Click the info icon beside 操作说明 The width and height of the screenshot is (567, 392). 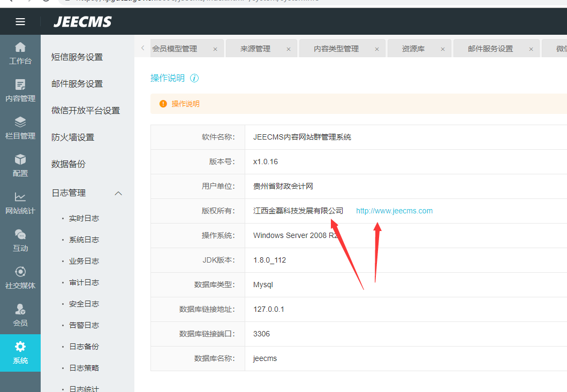pos(194,78)
